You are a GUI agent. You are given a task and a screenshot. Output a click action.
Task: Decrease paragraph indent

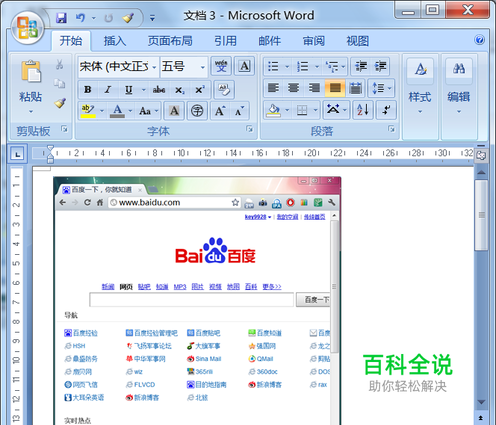(x=361, y=66)
